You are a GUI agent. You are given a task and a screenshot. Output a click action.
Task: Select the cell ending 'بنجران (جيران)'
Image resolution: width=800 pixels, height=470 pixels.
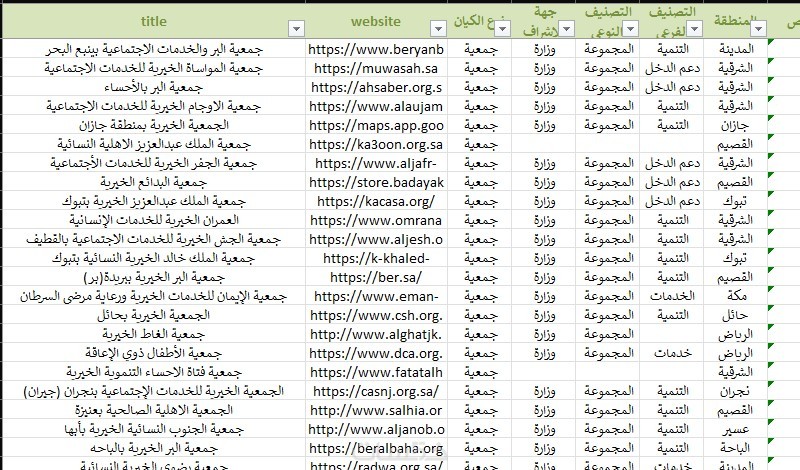tap(154, 391)
